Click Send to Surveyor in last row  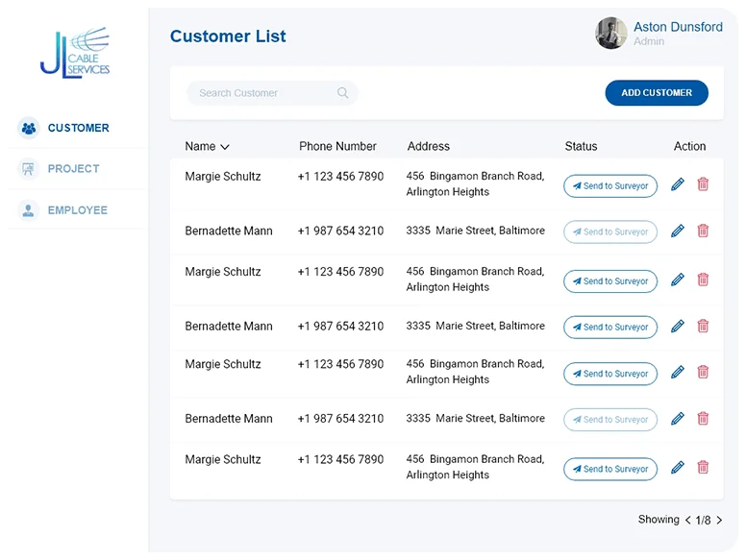(610, 470)
